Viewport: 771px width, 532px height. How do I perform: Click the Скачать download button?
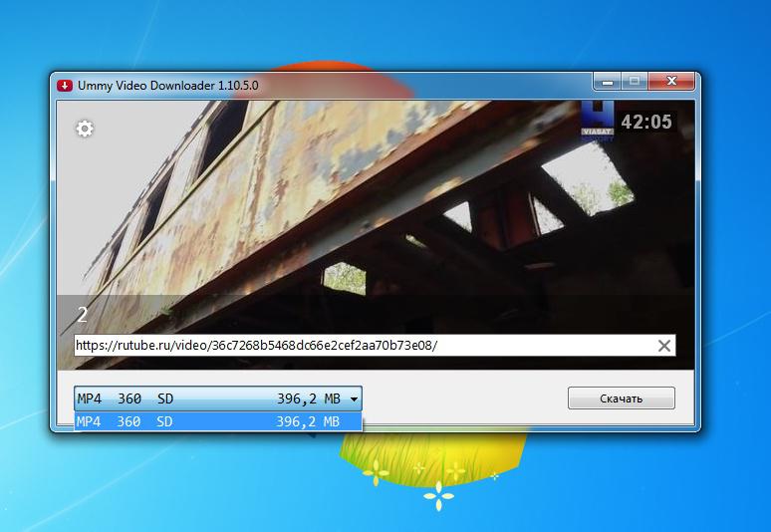coord(621,399)
